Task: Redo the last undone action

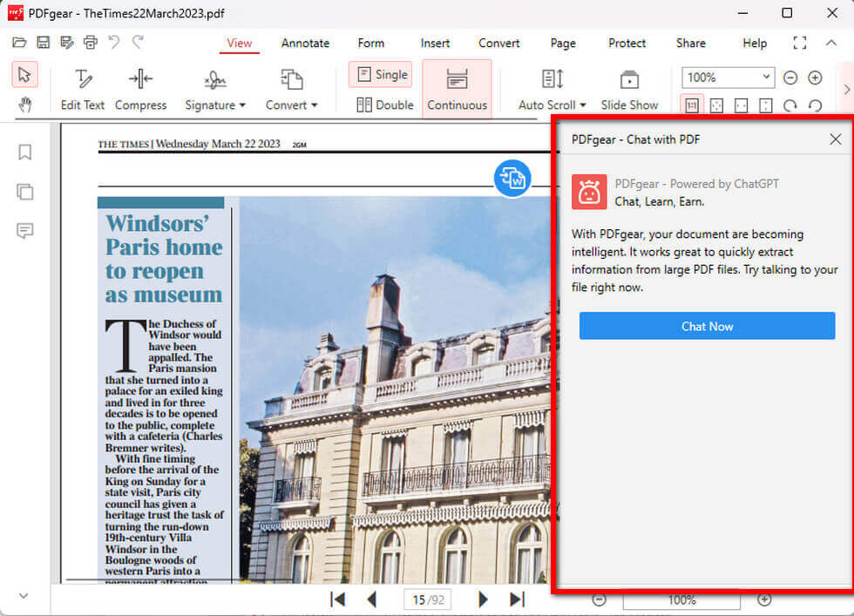Action: [x=138, y=42]
